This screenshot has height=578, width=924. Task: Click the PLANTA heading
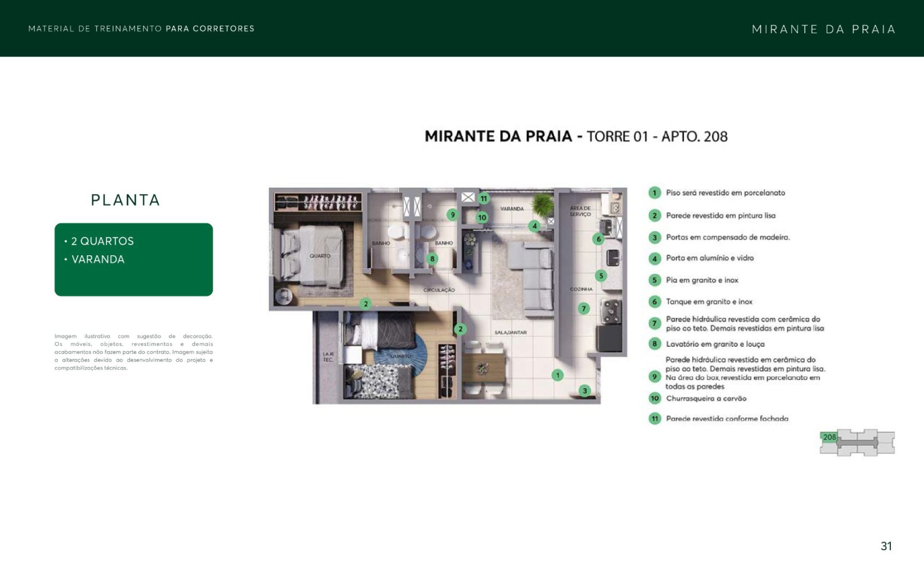point(126,200)
